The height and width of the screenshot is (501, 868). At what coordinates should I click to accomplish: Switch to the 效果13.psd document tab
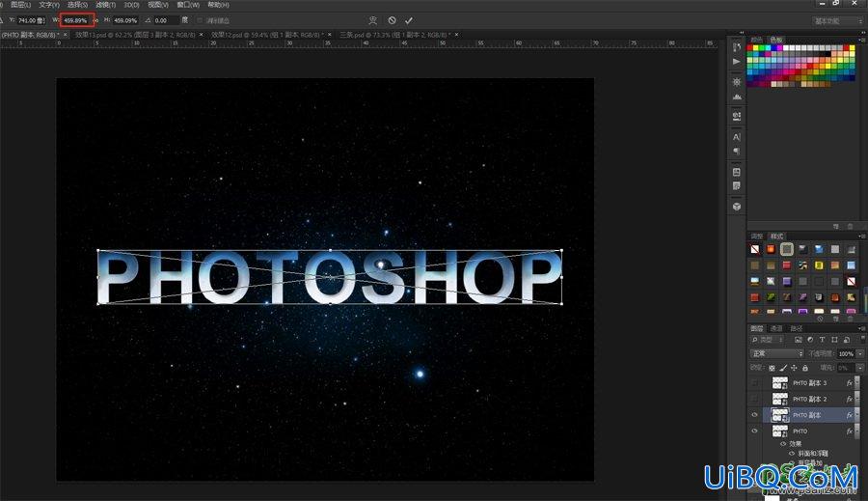[135, 35]
